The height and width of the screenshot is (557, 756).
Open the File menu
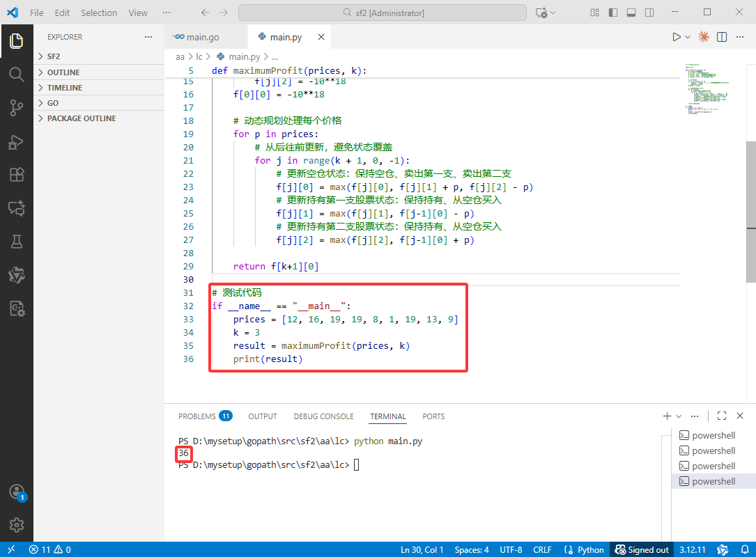[x=37, y=13]
